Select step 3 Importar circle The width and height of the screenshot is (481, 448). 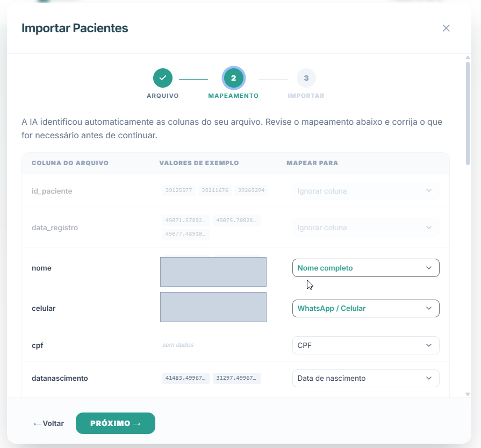306,78
